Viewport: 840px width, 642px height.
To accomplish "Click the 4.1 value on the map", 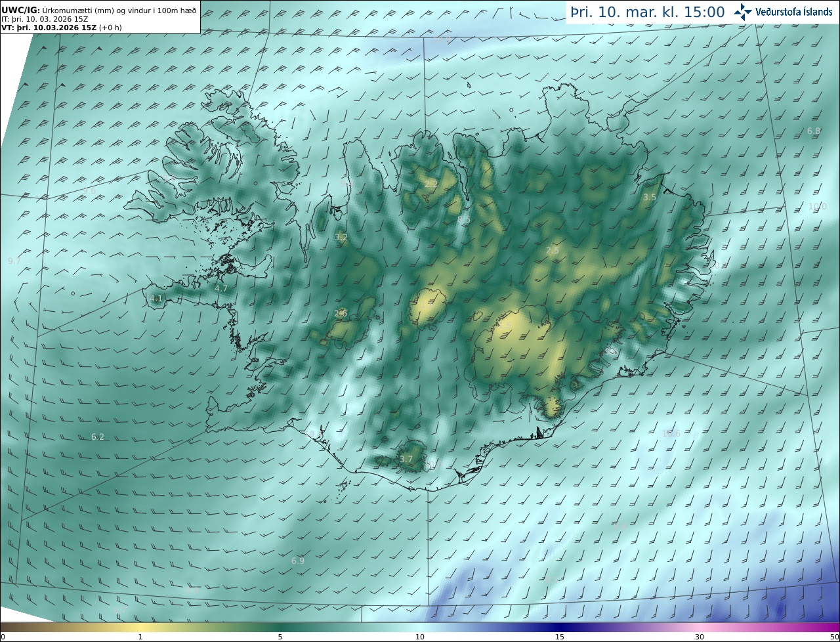I will pyautogui.click(x=156, y=298).
